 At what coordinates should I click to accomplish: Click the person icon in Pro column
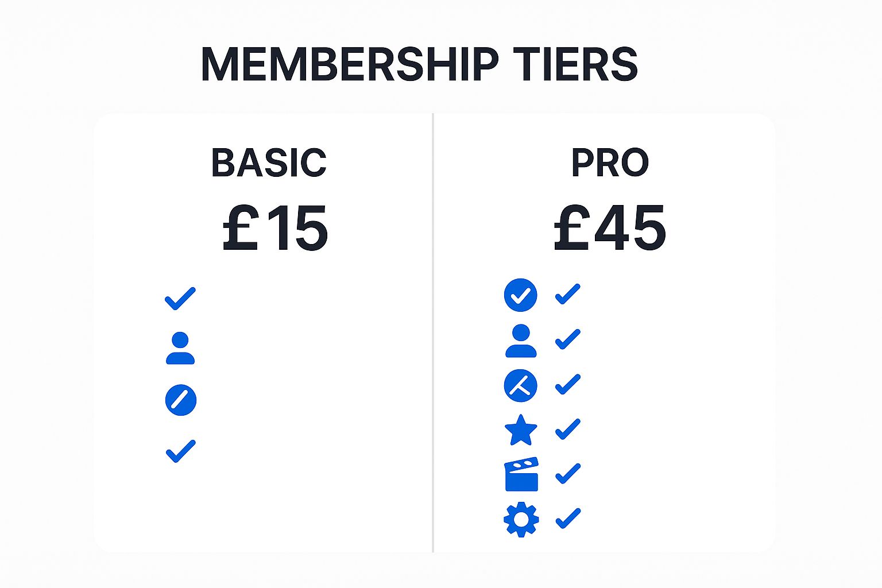pyautogui.click(x=521, y=341)
